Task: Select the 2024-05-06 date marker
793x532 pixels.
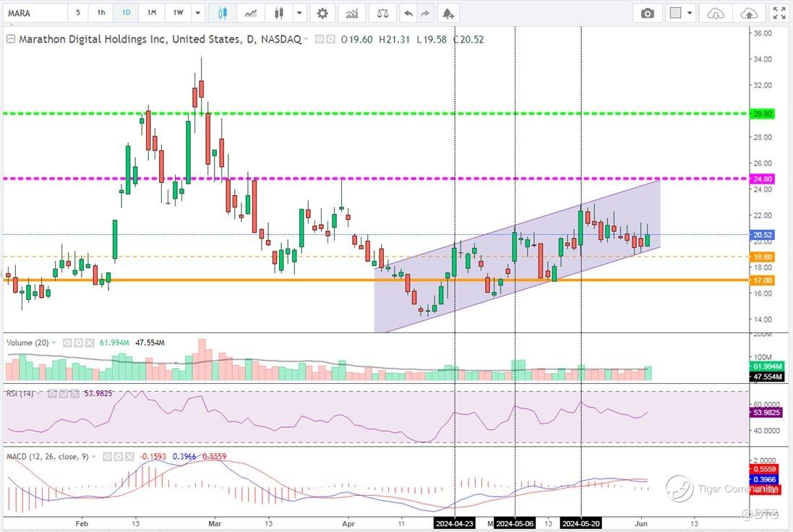Action: click(x=515, y=523)
